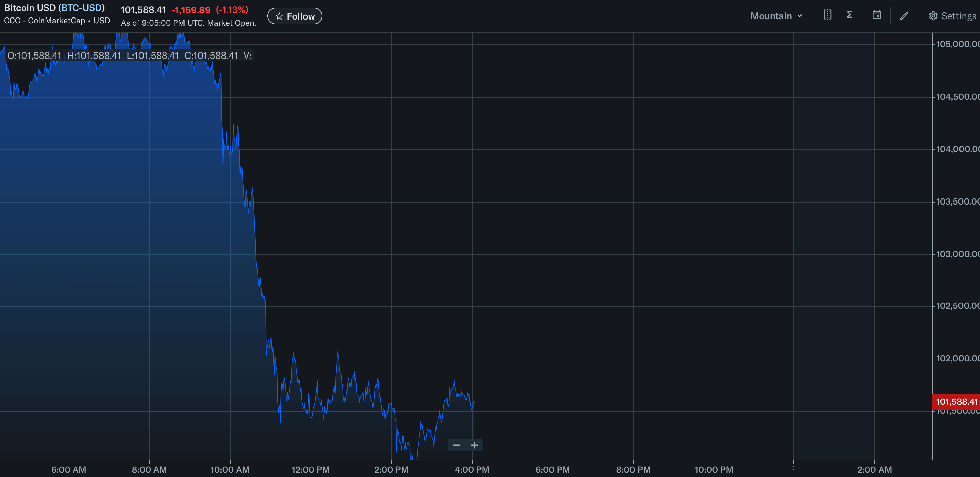Open the BTC-USD ticker link
Image resolution: width=980 pixels, height=477 pixels.
click(x=82, y=8)
